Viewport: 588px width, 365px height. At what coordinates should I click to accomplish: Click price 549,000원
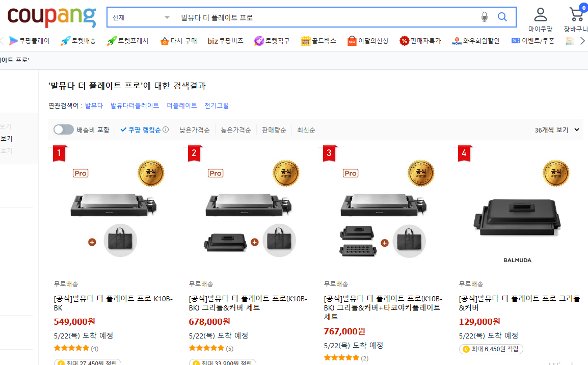[74, 322]
